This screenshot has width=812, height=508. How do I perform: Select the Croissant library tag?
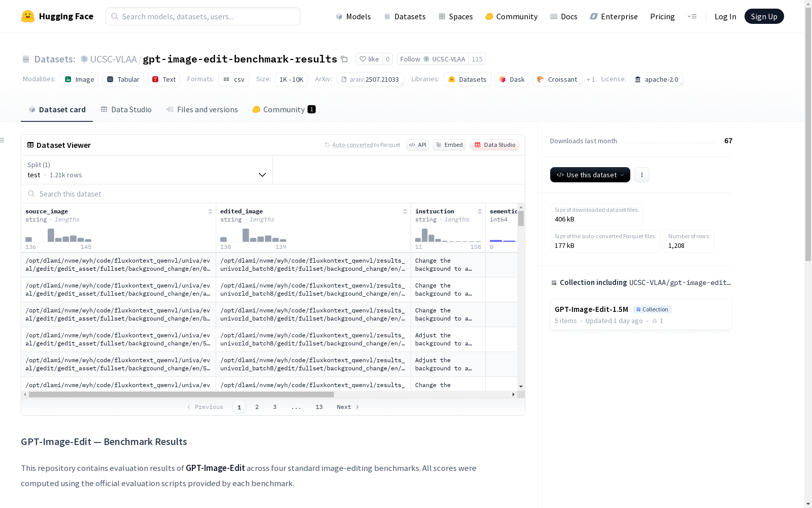(557, 79)
